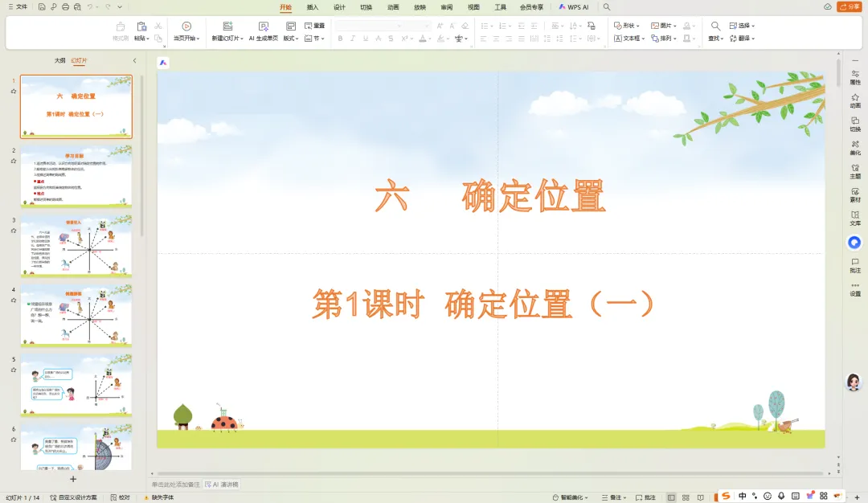This screenshot has height=503, width=868.
Task: Open the 文本框 text box dropdown
Action: click(x=629, y=39)
